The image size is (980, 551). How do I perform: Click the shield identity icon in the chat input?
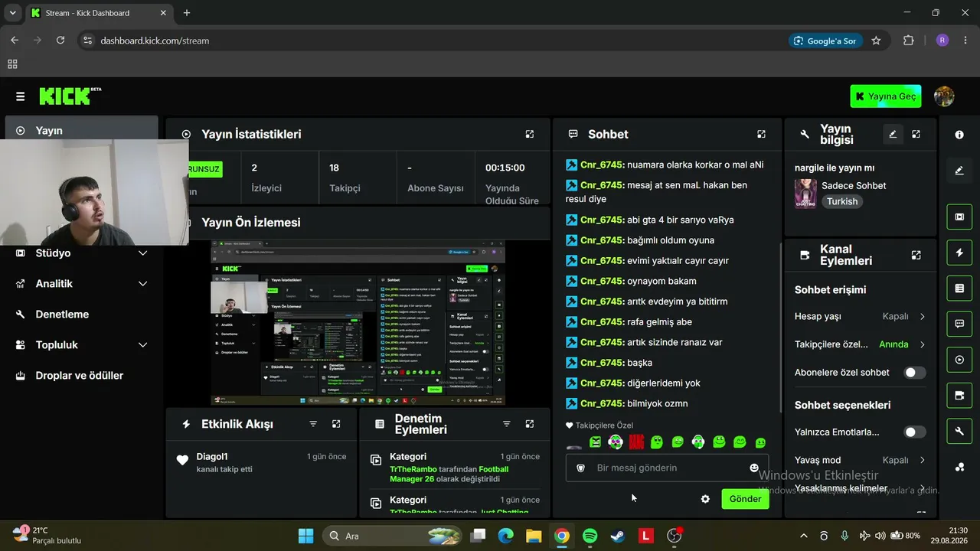tap(580, 468)
